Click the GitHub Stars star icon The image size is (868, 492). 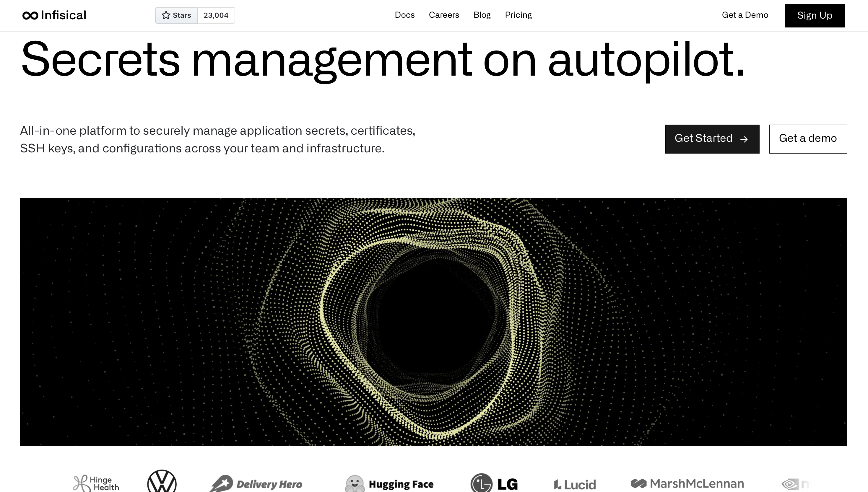(166, 15)
